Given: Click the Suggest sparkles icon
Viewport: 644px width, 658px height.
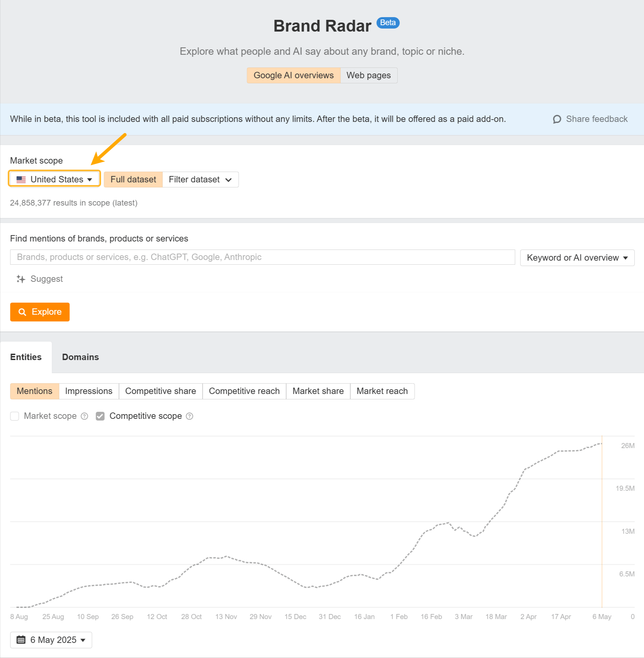Looking at the screenshot, I should pyautogui.click(x=20, y=279).
